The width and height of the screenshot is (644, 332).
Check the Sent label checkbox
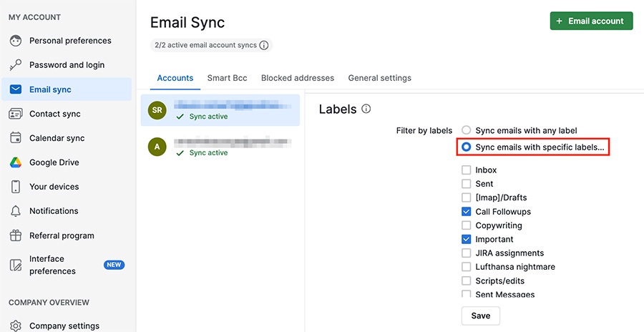[x=466, y=184]
